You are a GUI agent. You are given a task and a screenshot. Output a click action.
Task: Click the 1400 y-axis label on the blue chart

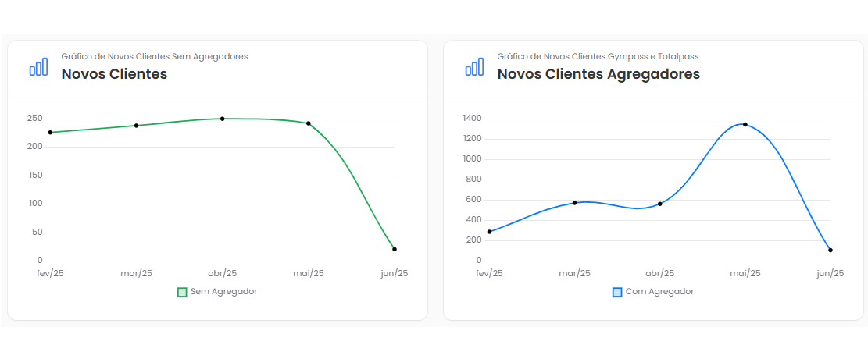pos(473,119)
